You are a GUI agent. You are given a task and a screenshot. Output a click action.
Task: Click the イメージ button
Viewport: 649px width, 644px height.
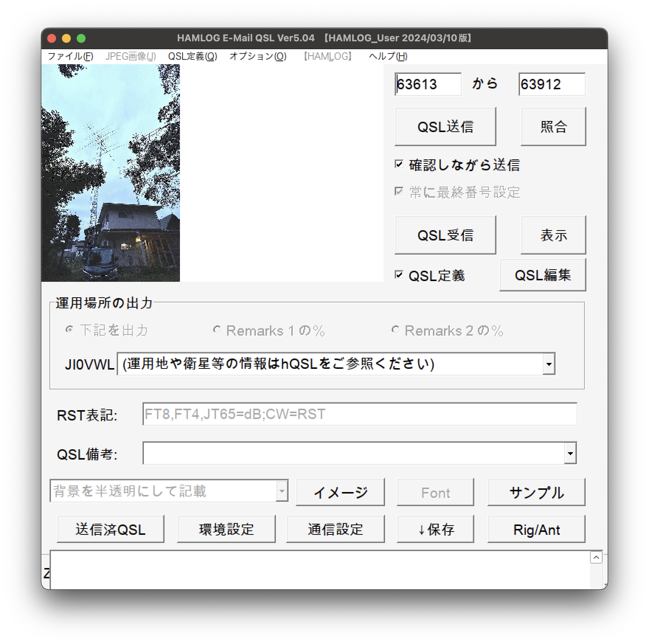click(340, 492)
